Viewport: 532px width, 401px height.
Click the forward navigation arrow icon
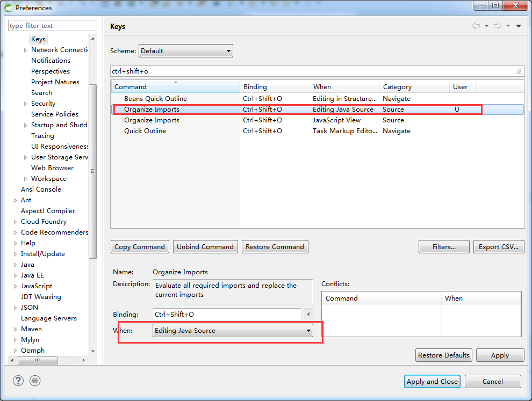point(498,26)
